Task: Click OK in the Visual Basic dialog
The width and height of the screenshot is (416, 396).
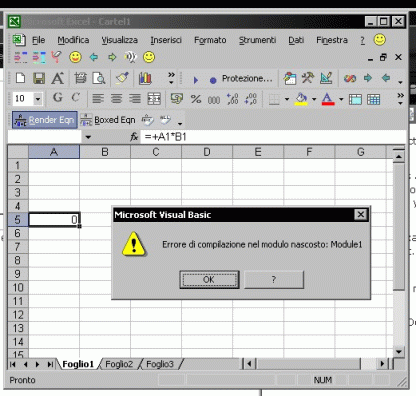Action: click(x=209, y=279)
